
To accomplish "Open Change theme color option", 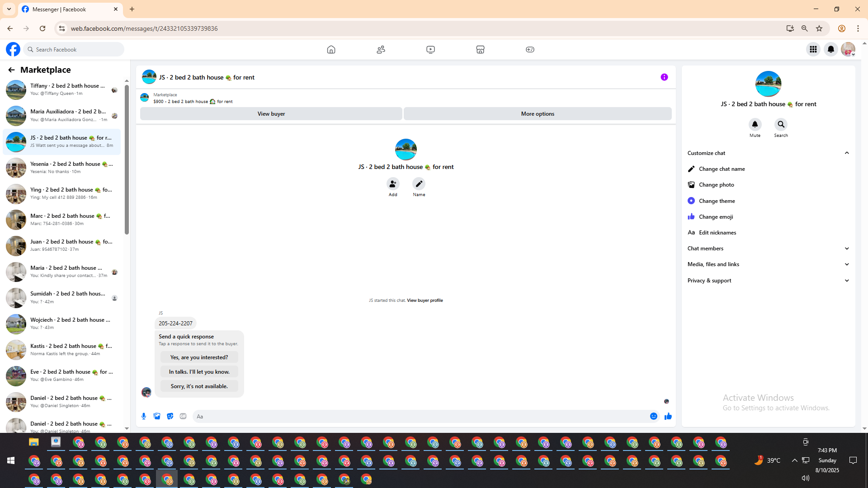I will click(717, 201).
